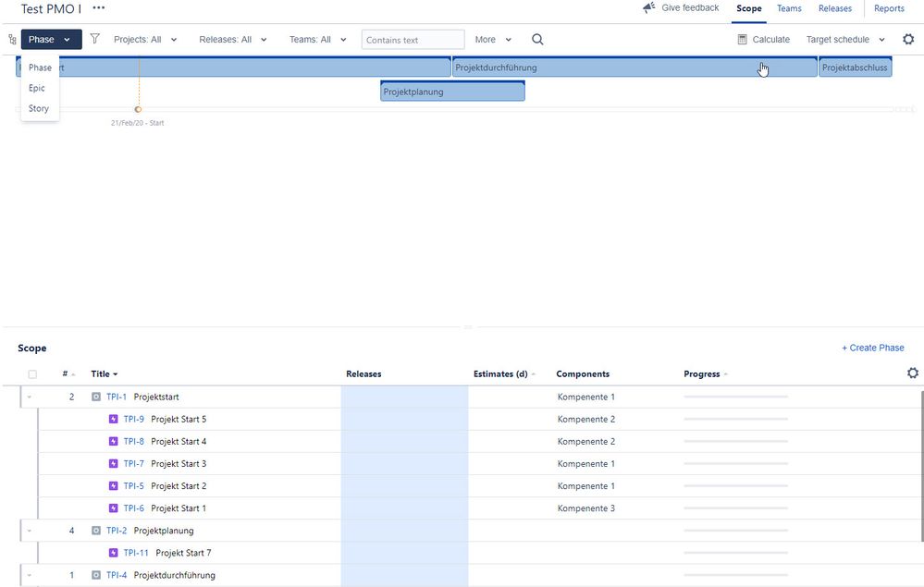Click the Calculate button label
This screenshot has width=924, height=587.
pos(770,40)
